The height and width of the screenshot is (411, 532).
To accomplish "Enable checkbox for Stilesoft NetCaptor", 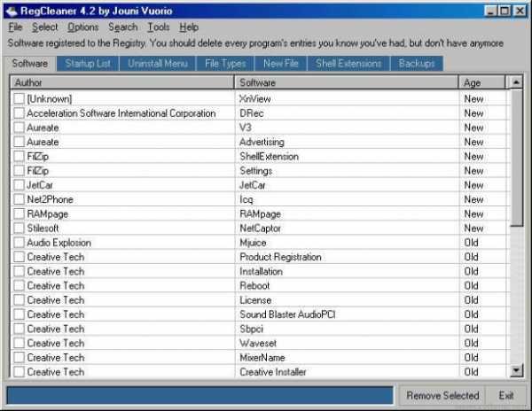I will tap(20, 229).
